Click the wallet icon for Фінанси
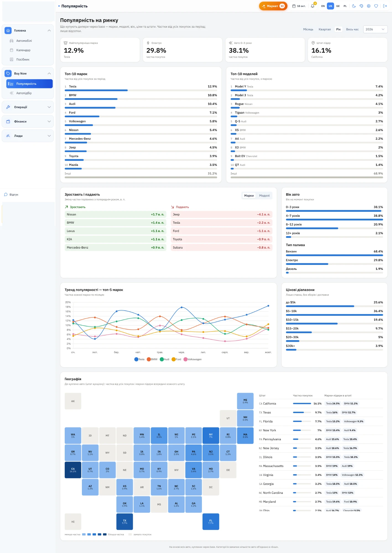Viewport: 392px width, 553px height. 8,122
